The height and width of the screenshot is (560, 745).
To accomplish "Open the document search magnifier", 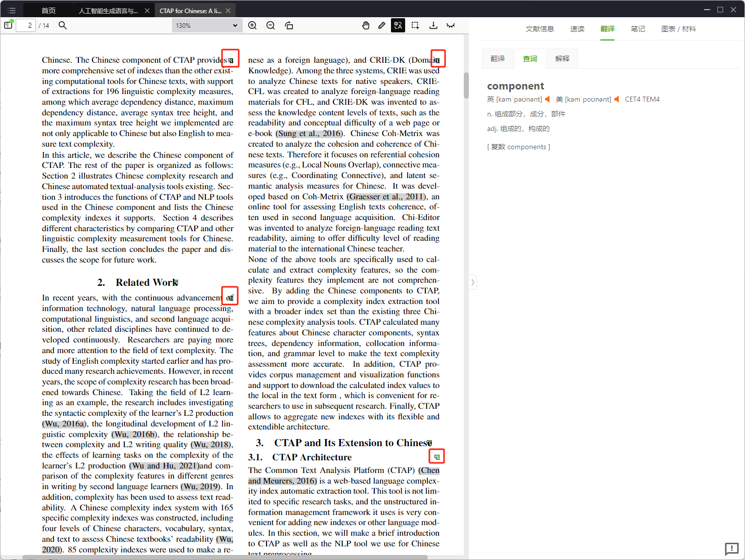I will pos(63,25).
